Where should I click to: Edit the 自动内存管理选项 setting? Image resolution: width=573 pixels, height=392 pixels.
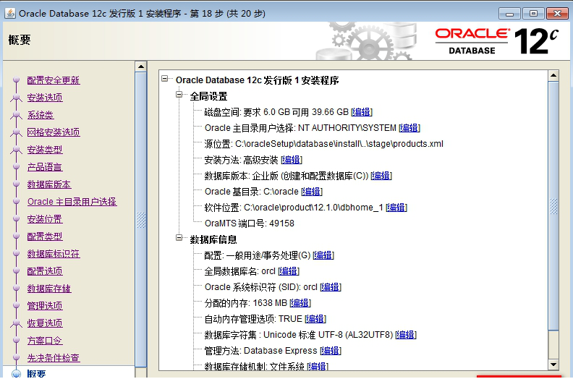click(315, 319)
